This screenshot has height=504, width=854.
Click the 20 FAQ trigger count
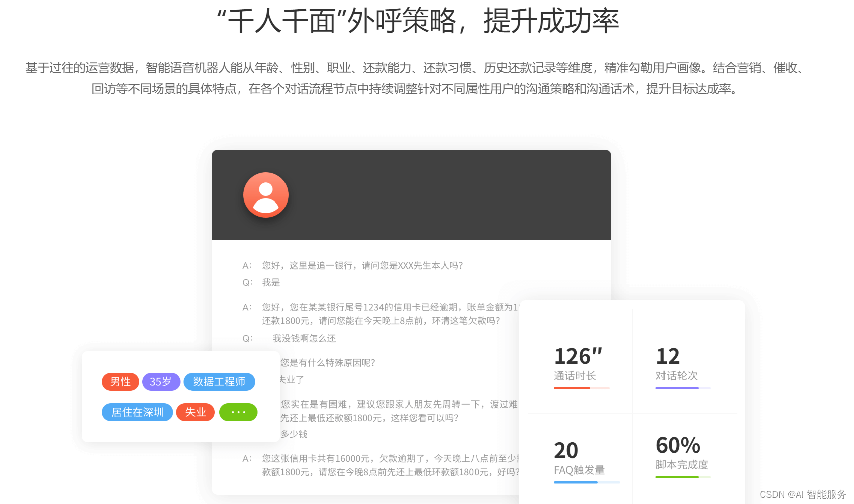[566, 450]
